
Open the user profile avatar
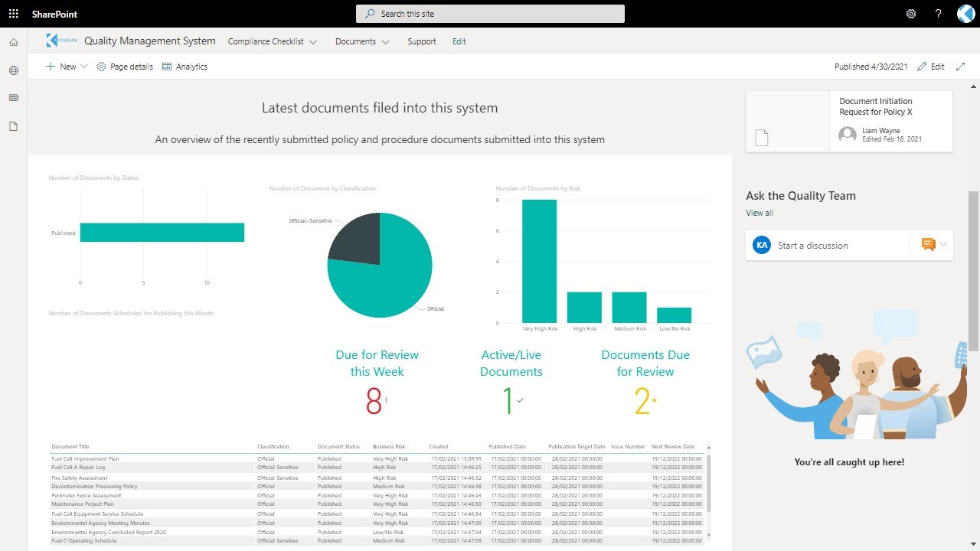[966, 14]
